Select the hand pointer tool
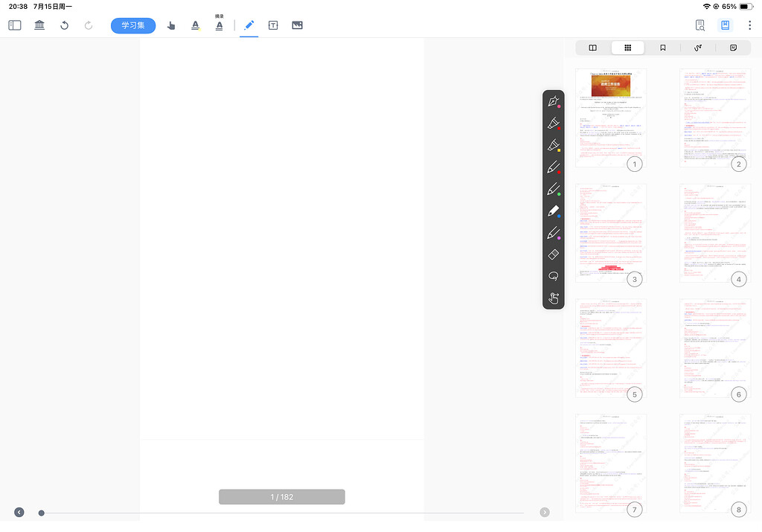 (x=171, y=25)
